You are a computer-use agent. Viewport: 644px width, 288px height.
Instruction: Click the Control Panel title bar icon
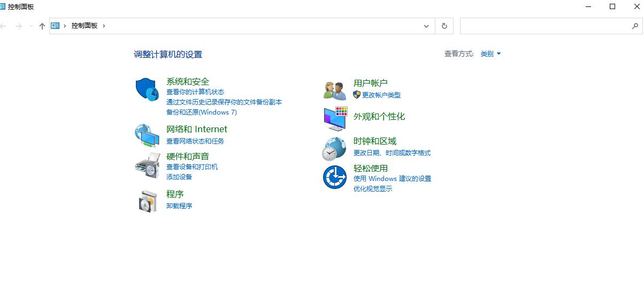click(2, 6)
